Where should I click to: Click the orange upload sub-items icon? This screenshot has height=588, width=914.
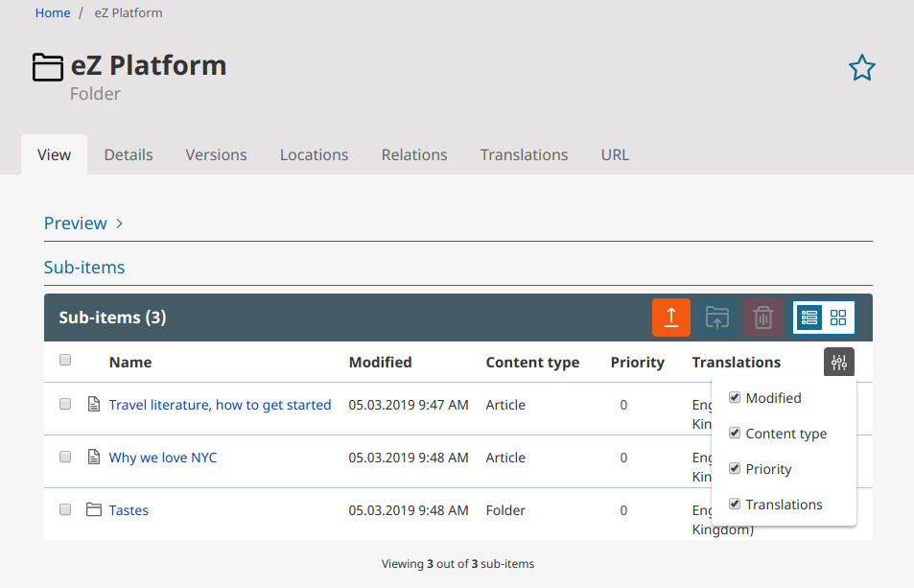pos(671,318)
